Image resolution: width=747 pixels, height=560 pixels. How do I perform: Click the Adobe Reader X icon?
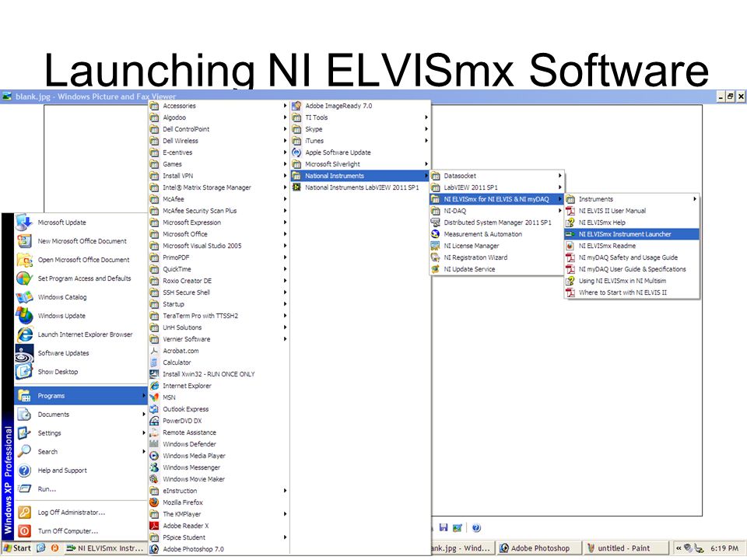coord(154,526)
